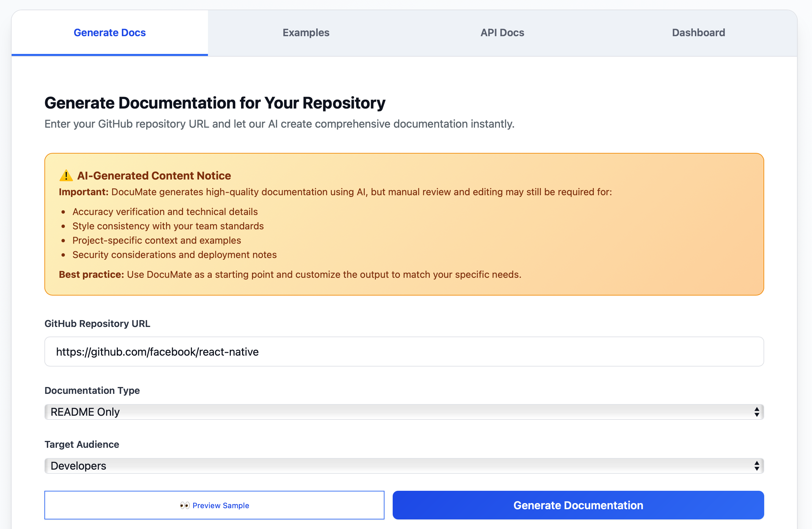Click the Documentation Type up-down arrows

tap(757, 412)
